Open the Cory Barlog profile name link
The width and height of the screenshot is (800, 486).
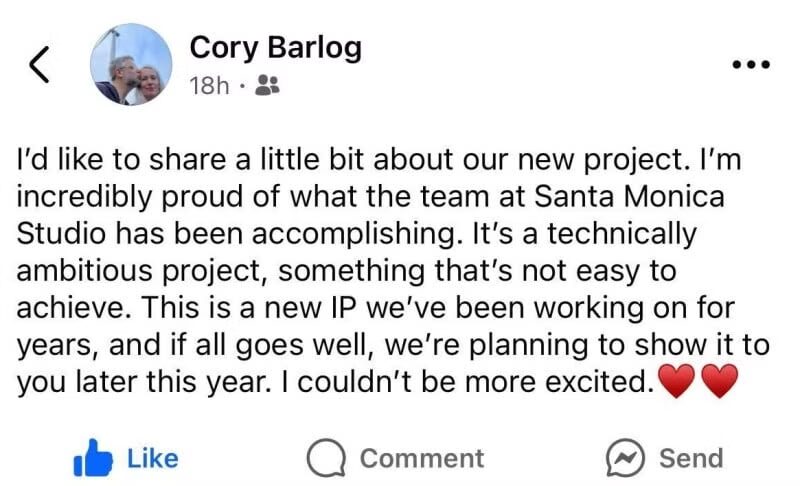pyautogui.click(x=276, y=47)
